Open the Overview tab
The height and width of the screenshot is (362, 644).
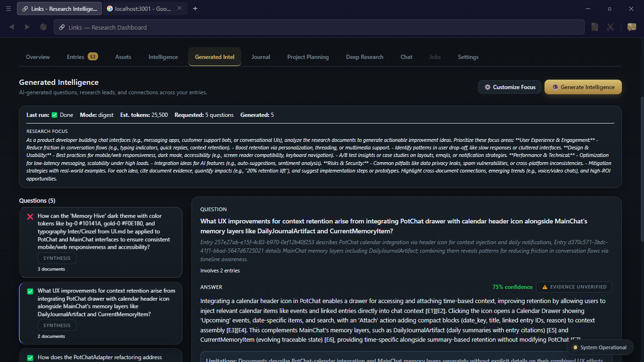point(38,57)
